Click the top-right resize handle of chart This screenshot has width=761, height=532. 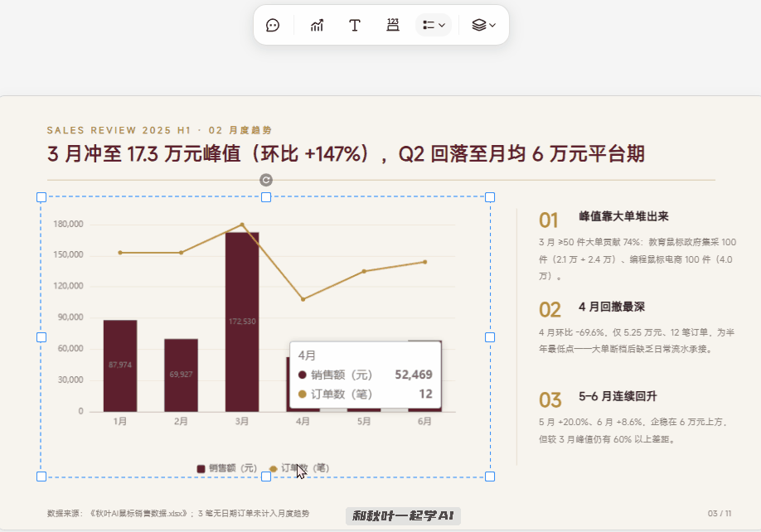(490, 197)
